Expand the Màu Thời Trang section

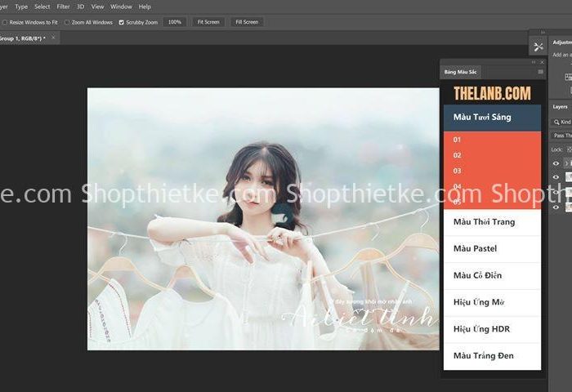(x=492, y=222)
